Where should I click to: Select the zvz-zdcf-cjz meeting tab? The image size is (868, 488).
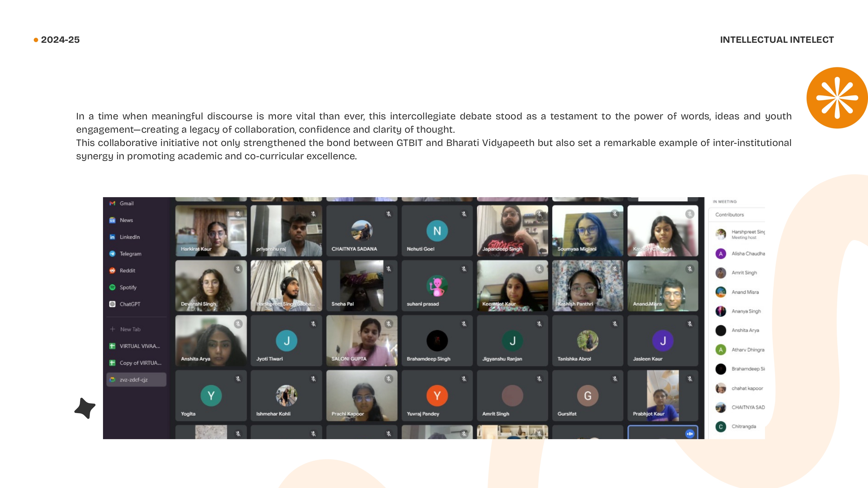[136, 380]
